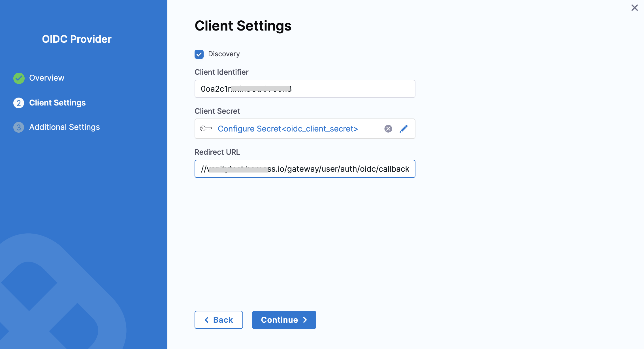The height and width of the screenshot is (349, 644).
Task: Open the Configure Secret link
Action: 288,129
